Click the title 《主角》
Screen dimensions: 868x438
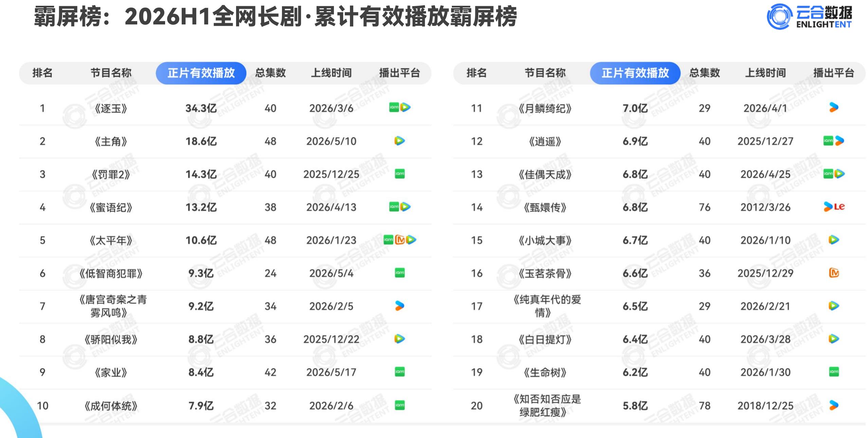[x=111, y=141]
